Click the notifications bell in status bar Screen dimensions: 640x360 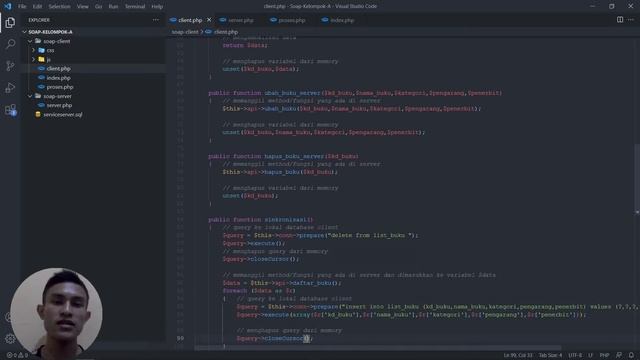point(631,355)
